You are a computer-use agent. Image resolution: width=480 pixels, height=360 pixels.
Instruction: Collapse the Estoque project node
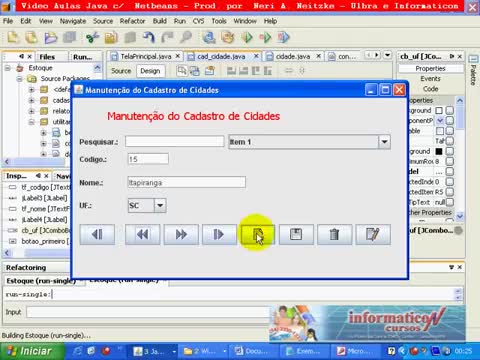7,68
